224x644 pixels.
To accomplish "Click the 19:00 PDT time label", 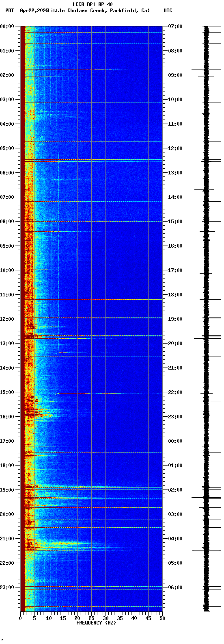I will [x=7, y=490].
